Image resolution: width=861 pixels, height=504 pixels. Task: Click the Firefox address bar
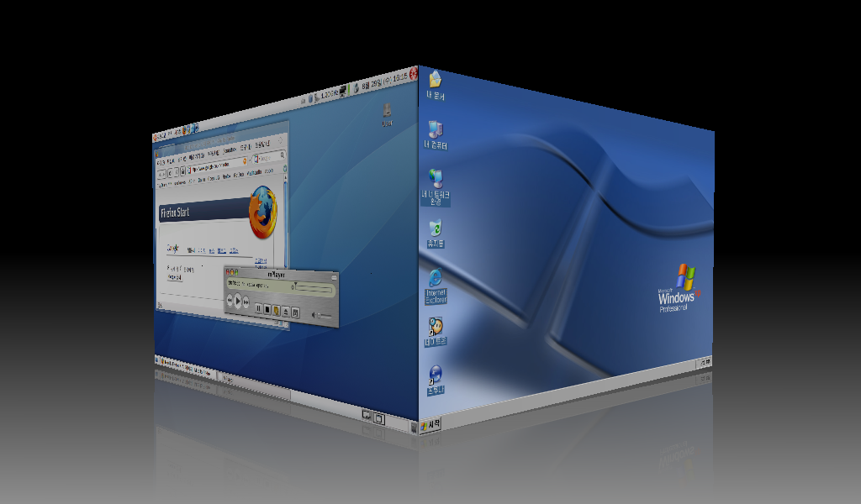216,166
